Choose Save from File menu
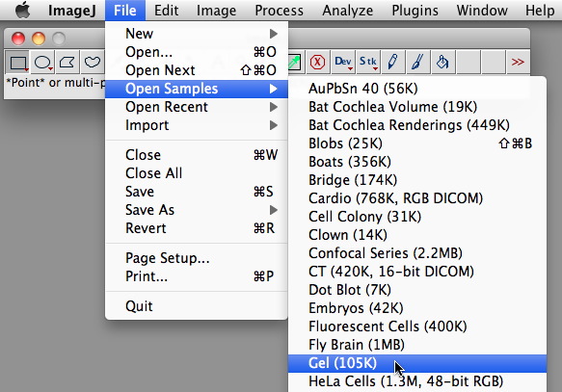The width and height of the screenshot is (562, 392). tap(197, 192)
